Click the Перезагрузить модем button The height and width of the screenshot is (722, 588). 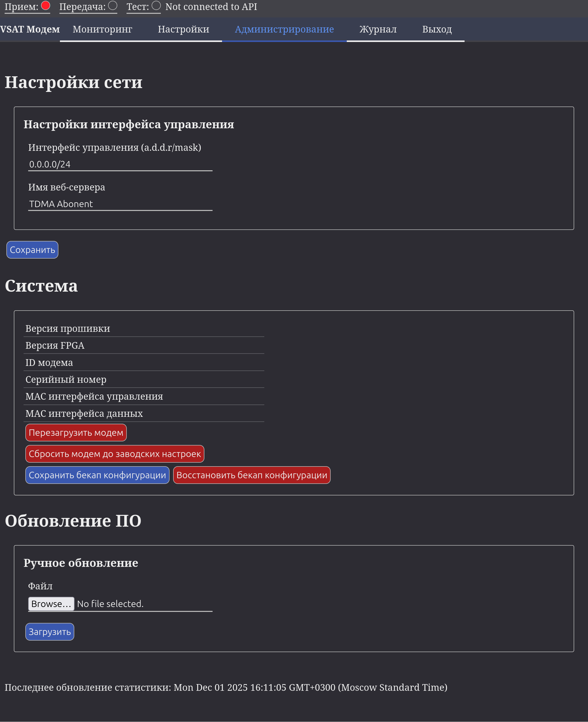click(x=76, y=433)
